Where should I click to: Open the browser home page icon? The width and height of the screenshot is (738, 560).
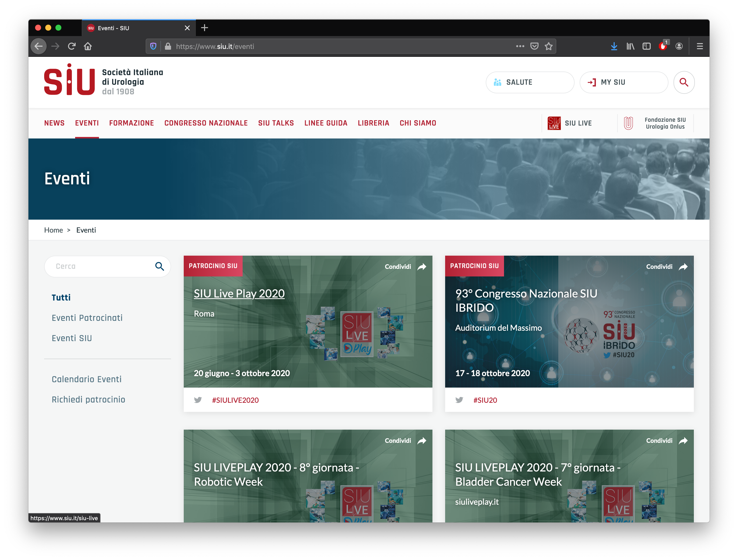pos(88,46)
